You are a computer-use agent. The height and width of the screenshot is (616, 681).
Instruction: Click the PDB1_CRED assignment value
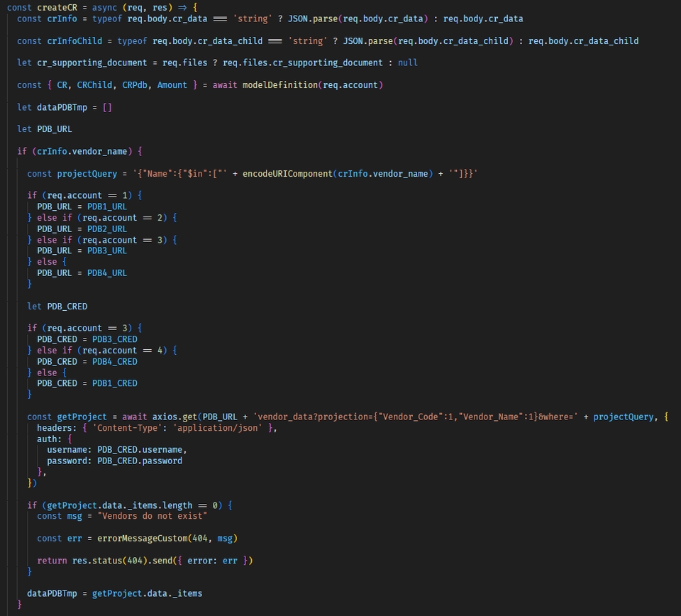point(115,383)
